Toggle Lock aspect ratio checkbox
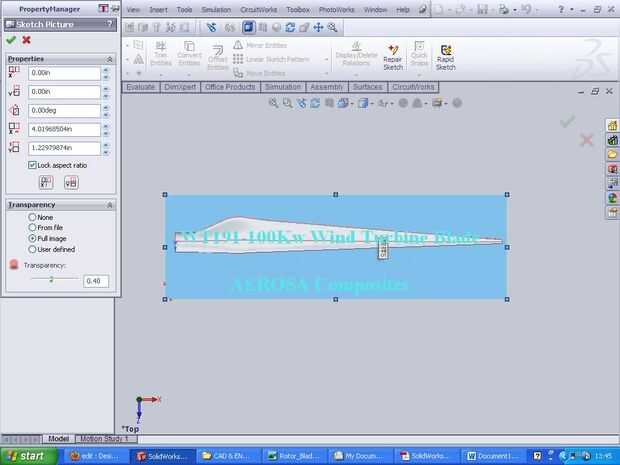This screenshot has height=465, width=620. (x=32, y=165)
